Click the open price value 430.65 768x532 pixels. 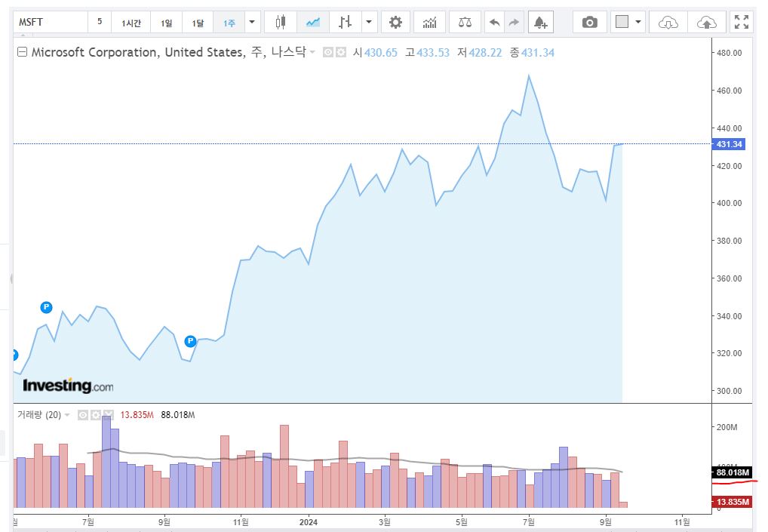pyautogui.click(x=380, y=52)
